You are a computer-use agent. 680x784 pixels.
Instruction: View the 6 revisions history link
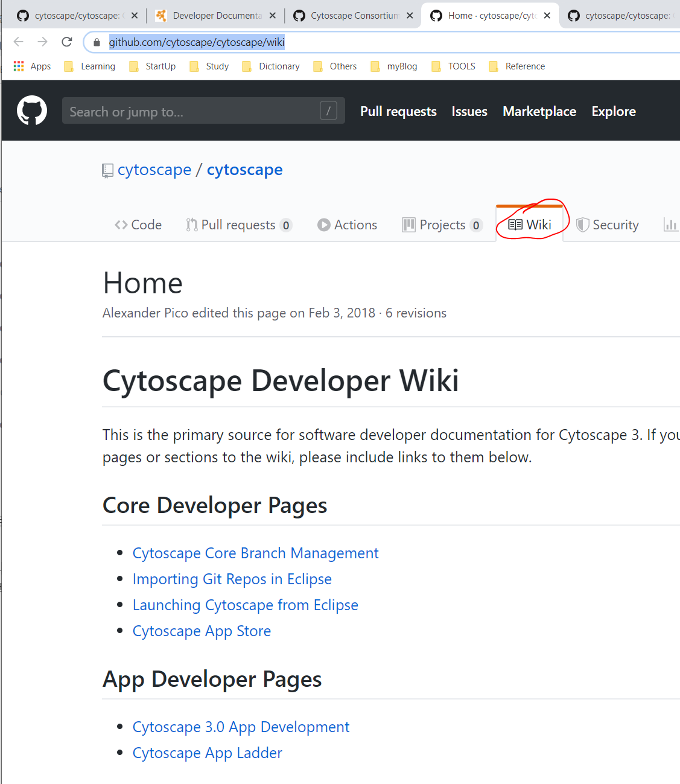pyautogui.click(x=416, y=313)
